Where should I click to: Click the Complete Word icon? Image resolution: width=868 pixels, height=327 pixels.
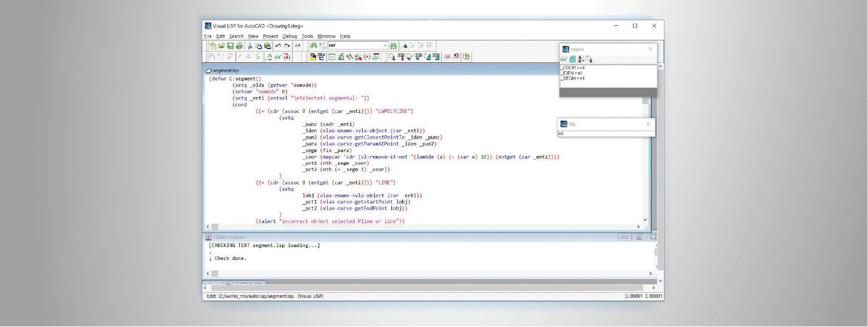tap(298, 46)
